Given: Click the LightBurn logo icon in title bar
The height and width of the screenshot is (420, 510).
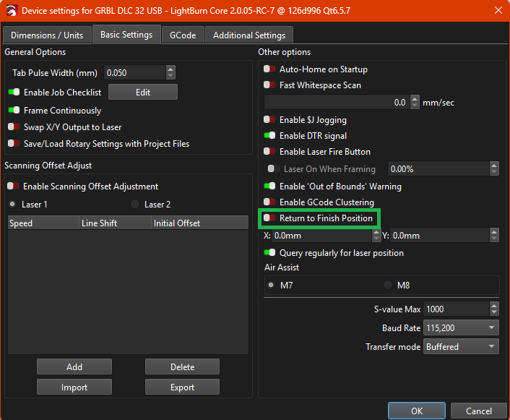Looking at the screenshot, I should pyautogui.click(x=11, y=11).
